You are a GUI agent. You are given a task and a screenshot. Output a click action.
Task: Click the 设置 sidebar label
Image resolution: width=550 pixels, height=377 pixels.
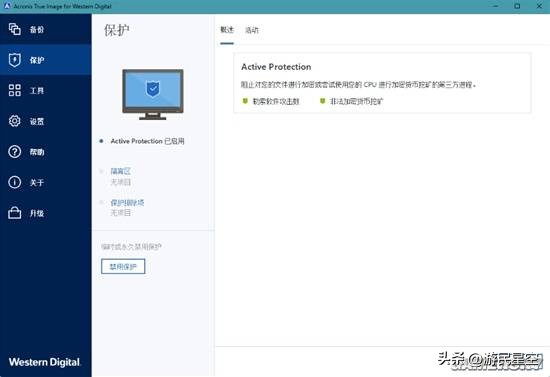tap(37, 121)
